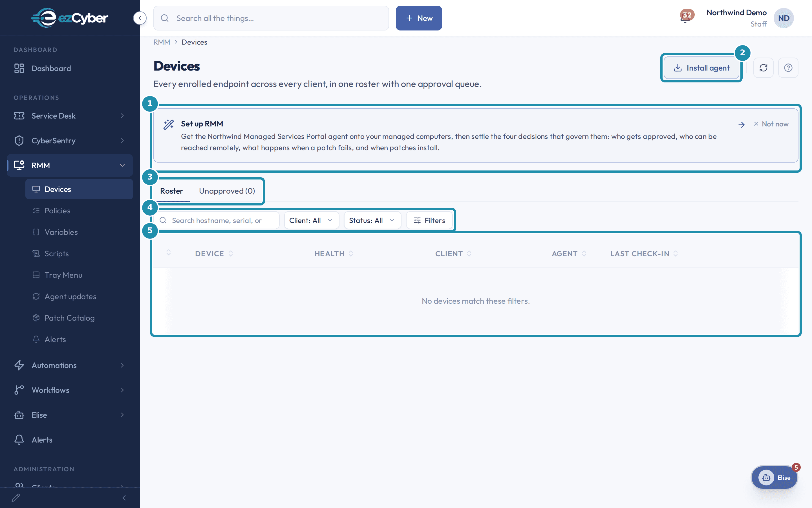
Task: Click the pencil edit icon in the sidebar footer
Action: pos(16,498)
